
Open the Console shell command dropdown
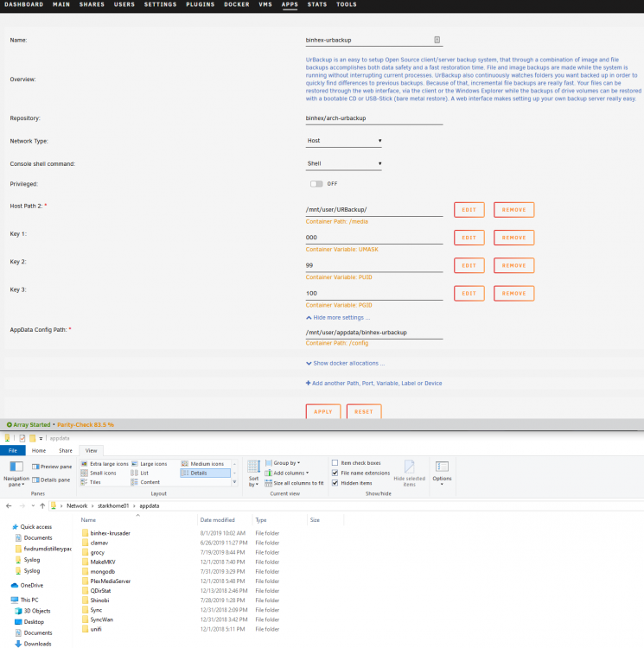[x=343, y=163]
